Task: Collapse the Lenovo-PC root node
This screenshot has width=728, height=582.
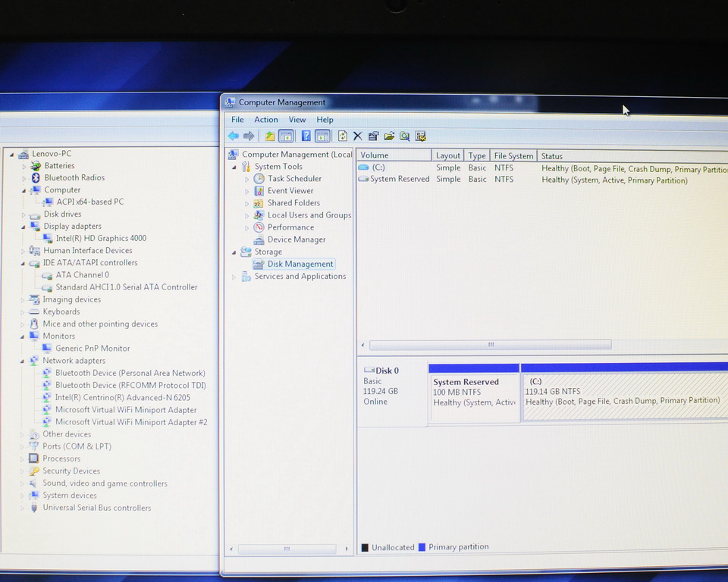Action: click(x=12, y=155)
